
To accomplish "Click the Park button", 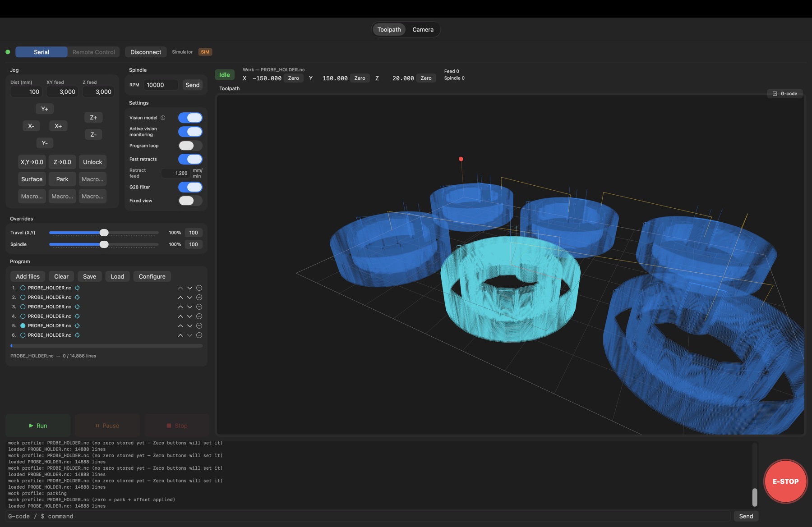I will 62,179.
